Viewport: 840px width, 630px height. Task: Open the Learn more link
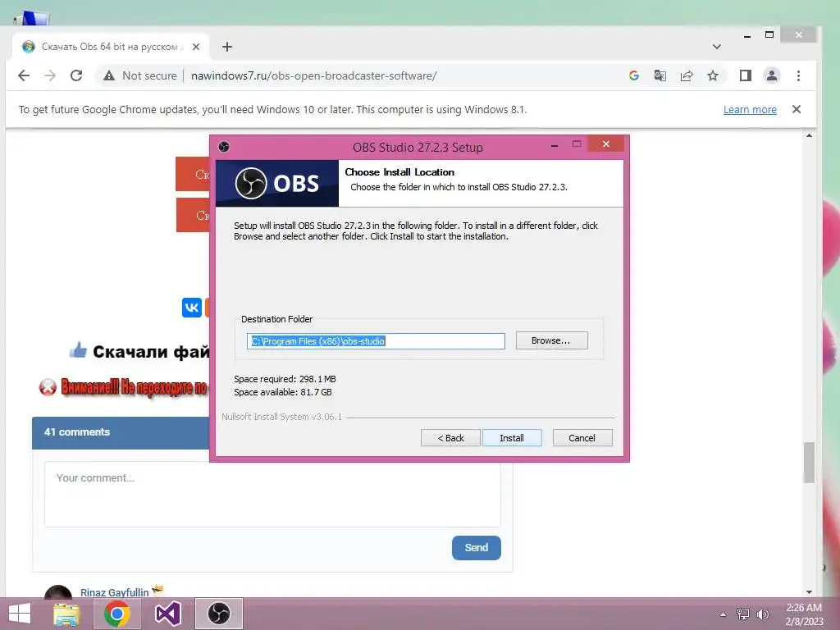click(750, 110)
